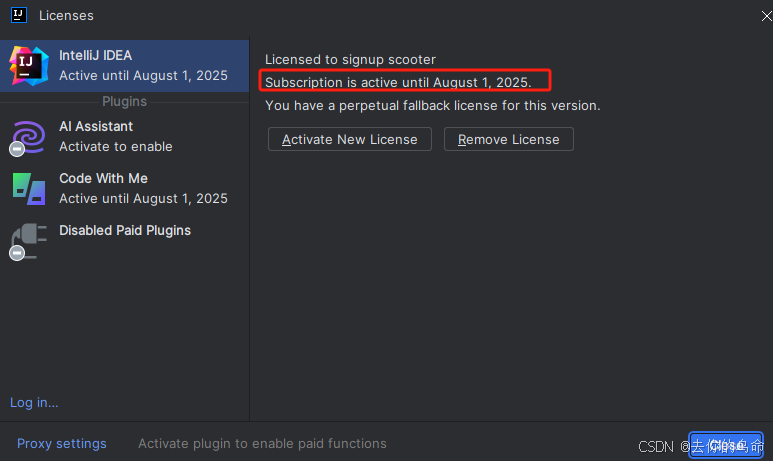This screenshot has width=773, height=461.
Task: Click the IntelliJ IDEA product logo in sidebar
Action: [29, 65]
